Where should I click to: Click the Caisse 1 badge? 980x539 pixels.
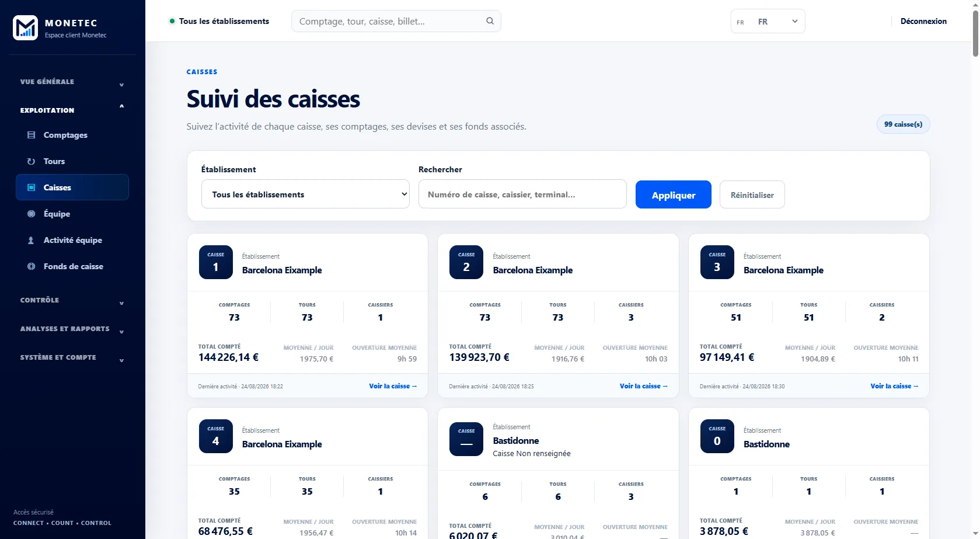(216, 262)
